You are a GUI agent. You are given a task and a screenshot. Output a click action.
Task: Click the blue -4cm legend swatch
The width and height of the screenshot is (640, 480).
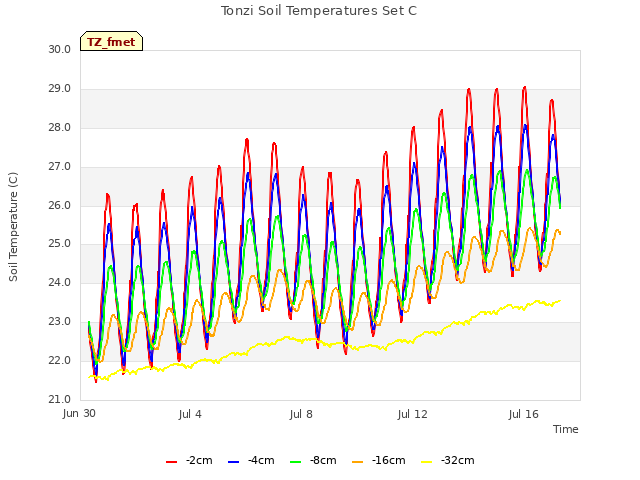[x=233, y=462]
